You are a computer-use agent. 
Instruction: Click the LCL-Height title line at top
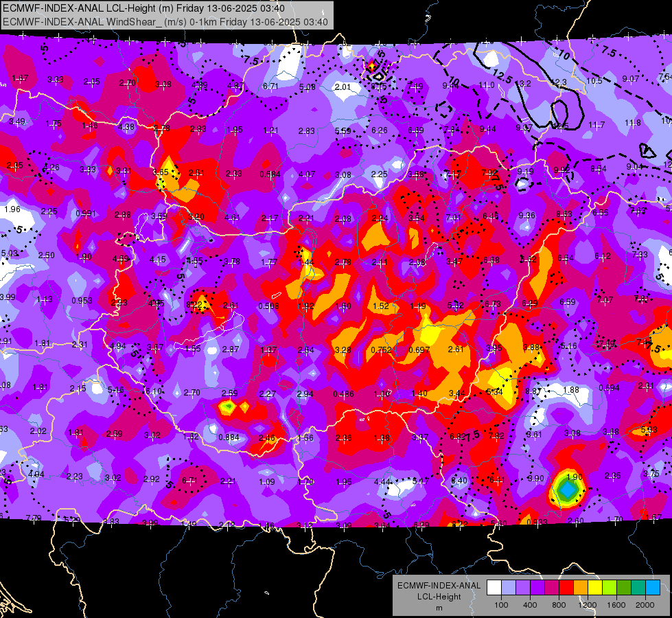pyautogui.click(x=143, y=8)
